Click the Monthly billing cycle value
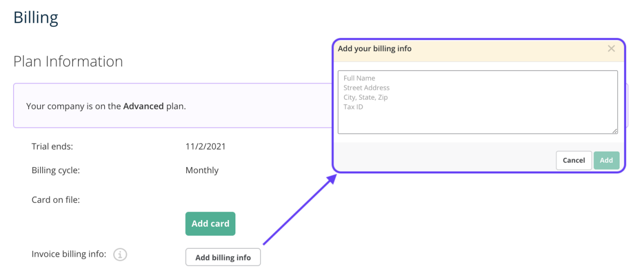The height and width of the screenshot is (280, 644). [202, 170]
